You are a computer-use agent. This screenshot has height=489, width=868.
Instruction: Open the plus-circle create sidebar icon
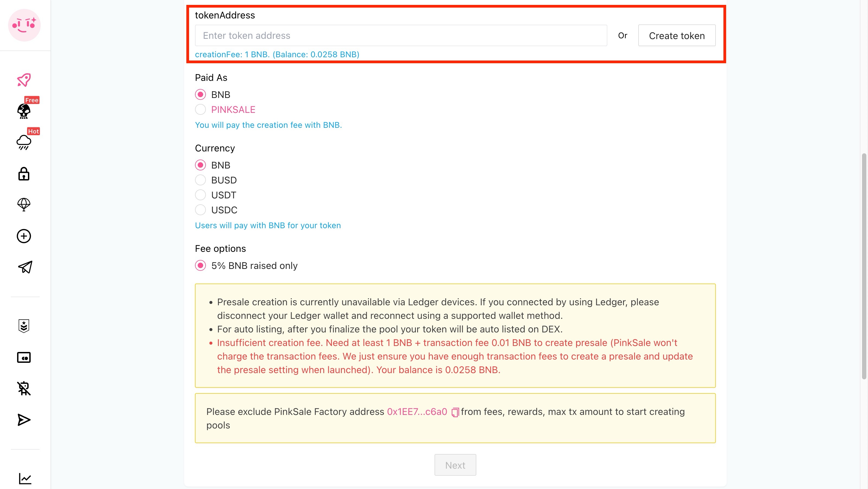[24, 236]
